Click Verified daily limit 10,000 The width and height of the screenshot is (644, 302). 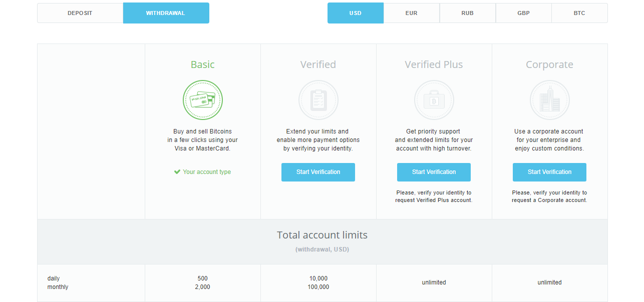pos(318,278)
